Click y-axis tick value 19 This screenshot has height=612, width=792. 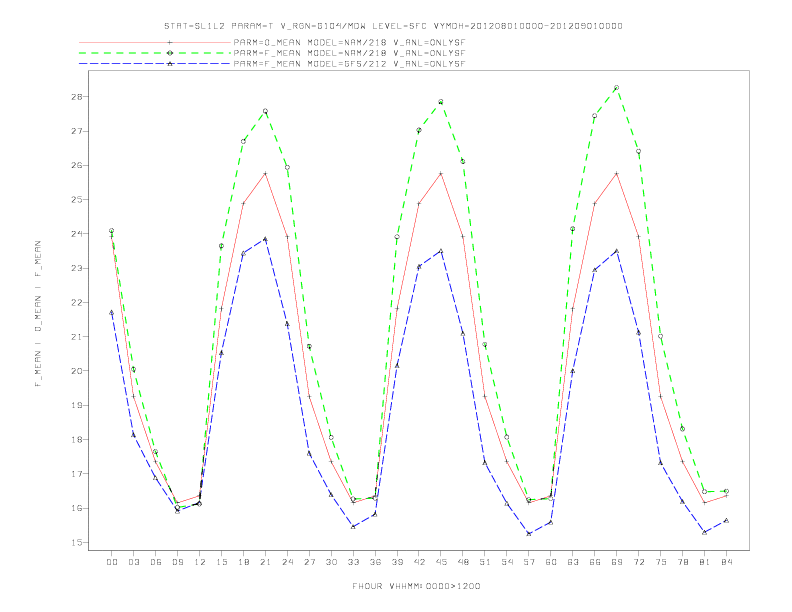coord(77,405)
